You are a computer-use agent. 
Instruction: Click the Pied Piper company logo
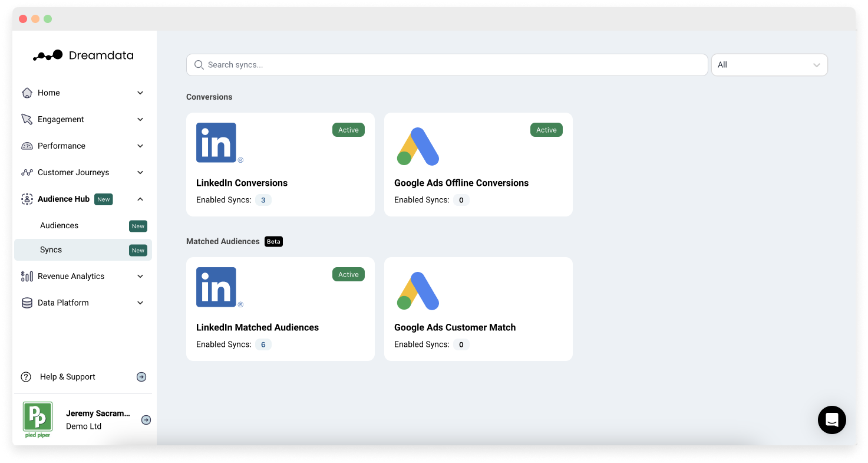[38, 419]
